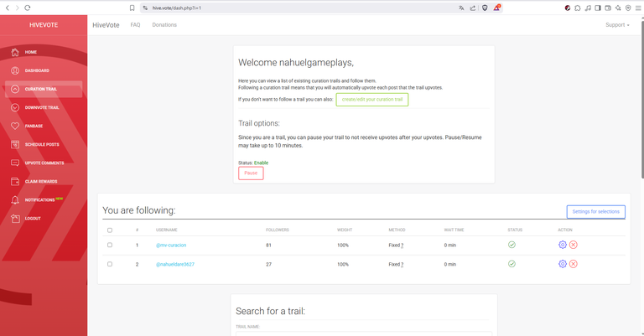Click the Wait Time column header

pyautogui.click(x=454, y=230)
